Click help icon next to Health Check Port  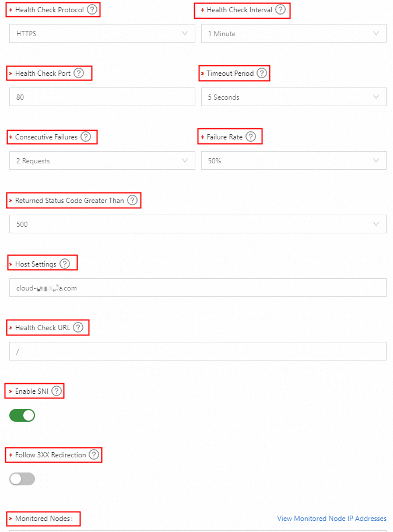point(79,73)
